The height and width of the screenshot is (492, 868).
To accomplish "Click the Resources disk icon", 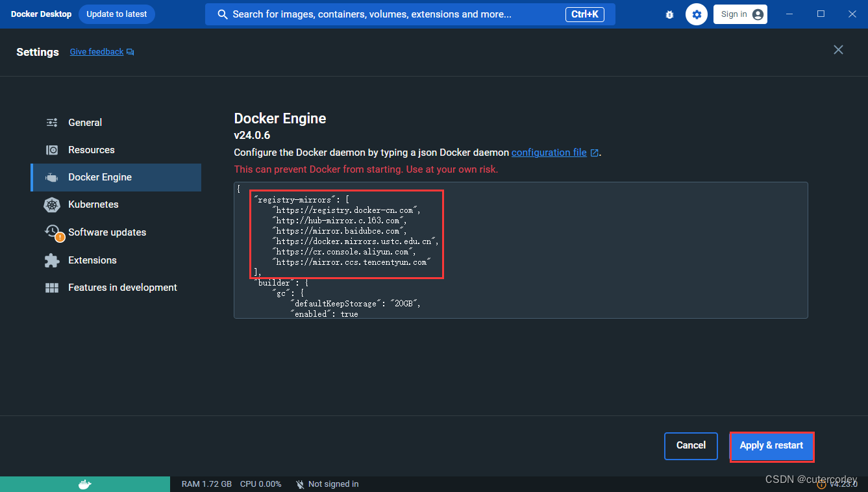I will coord(52,150).
